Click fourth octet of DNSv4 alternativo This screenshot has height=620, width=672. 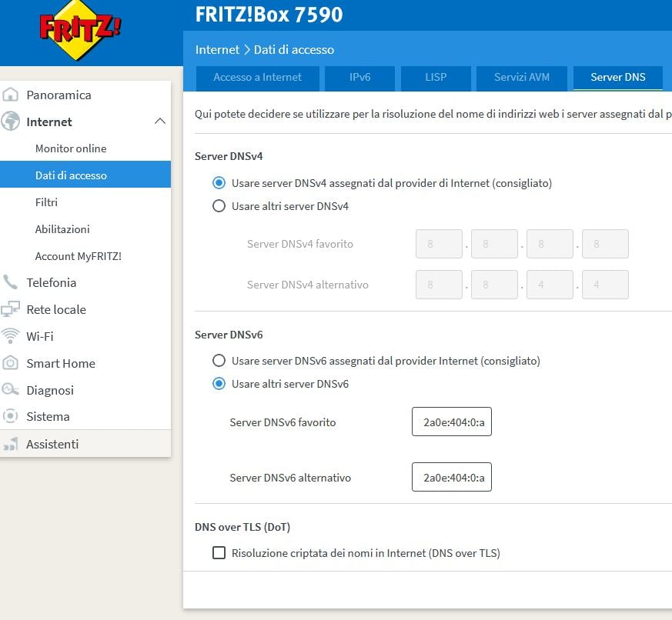coord(605,285)
